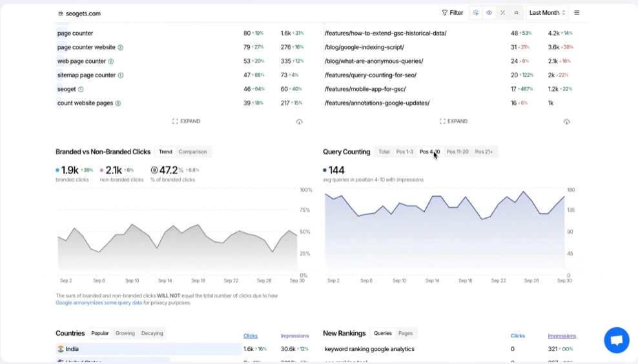Click download icon below the queries table
638x364 pixels.
click(300, 122)
